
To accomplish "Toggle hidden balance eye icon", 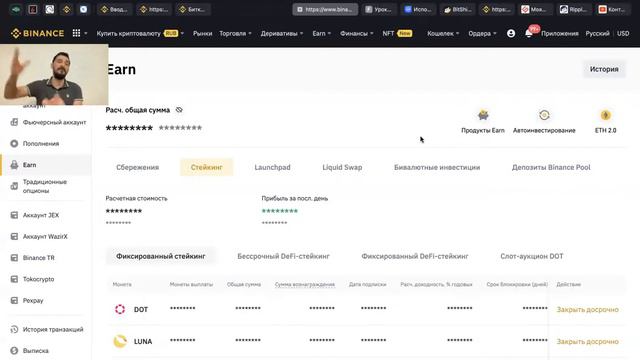I will click(x=179, y=110).
